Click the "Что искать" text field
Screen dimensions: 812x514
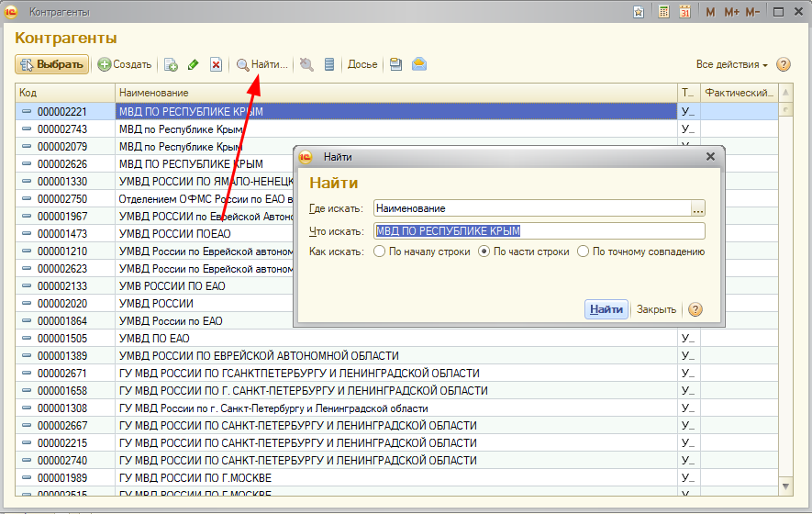[539, 231]
